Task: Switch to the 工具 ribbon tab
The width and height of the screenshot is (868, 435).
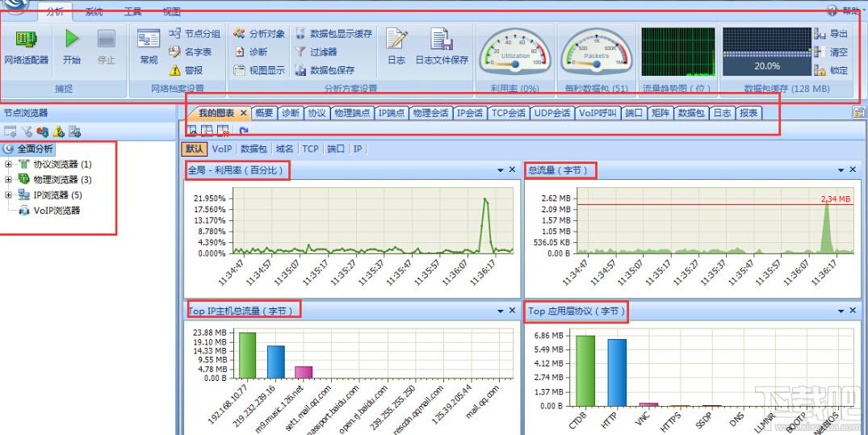Action: (x=133, y=11)
